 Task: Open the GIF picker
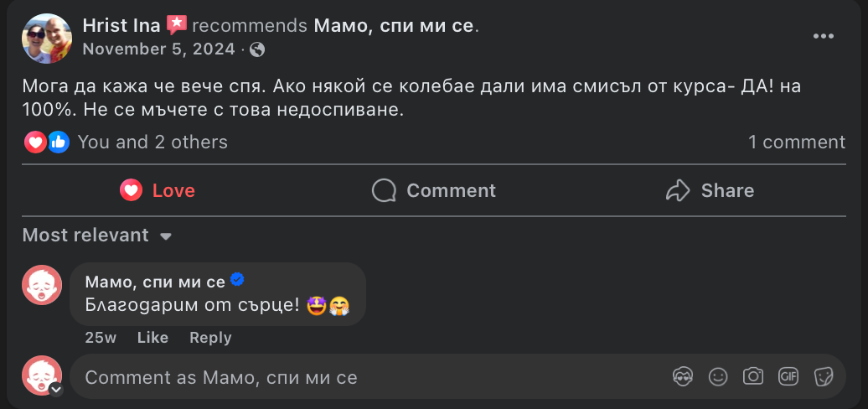tap(788, 376)
